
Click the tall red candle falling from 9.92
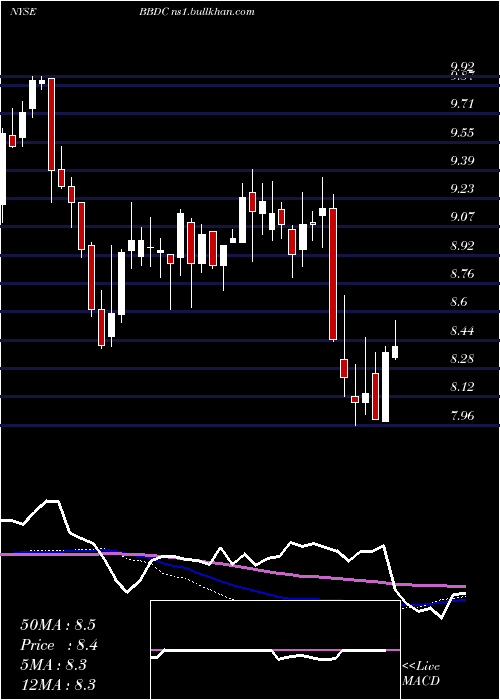click(x=52, y=124)
